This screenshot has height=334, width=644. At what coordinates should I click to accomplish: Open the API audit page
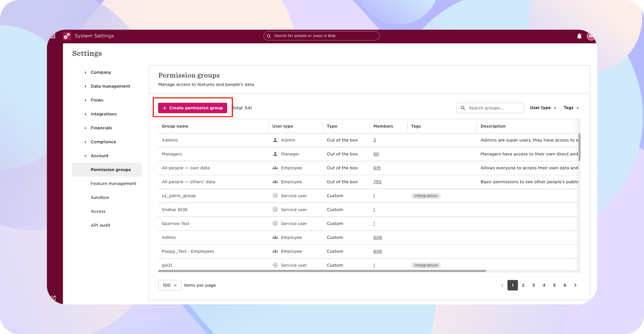pyautogui.click(x=101, y=225)
